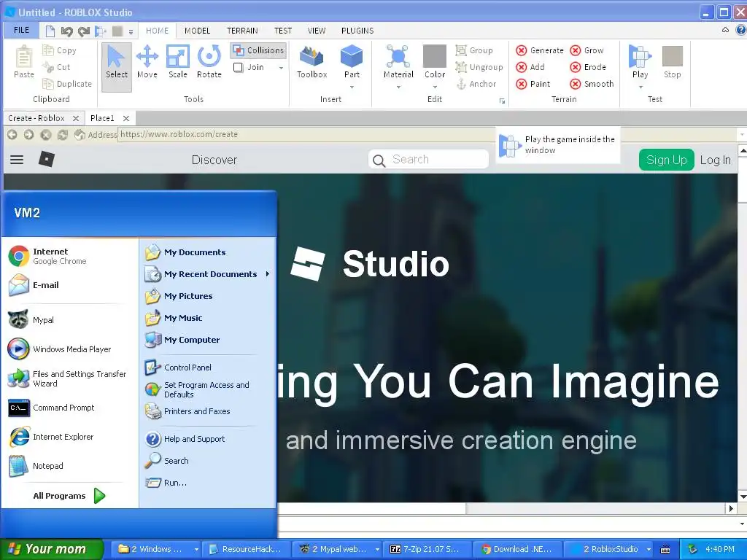This screenshot has width=747, height=560.
Task: Open All Programs in Start menu
Action: click(69, 496)
